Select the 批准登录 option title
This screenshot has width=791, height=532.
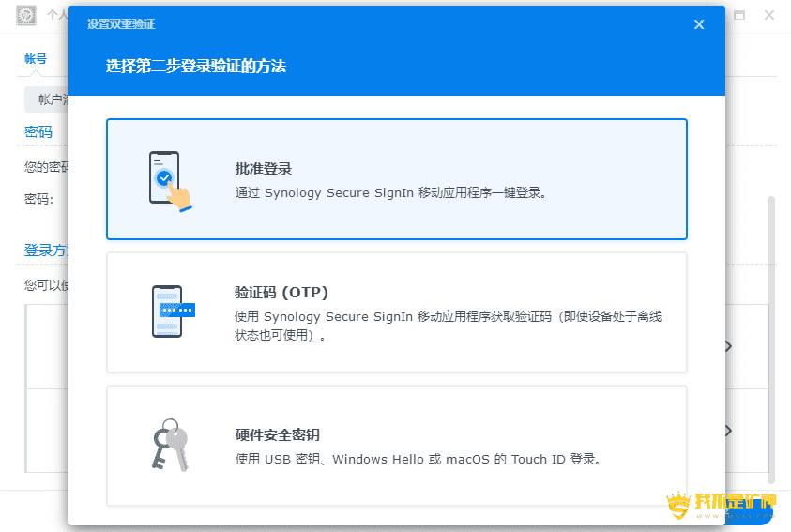coord(264,169)
